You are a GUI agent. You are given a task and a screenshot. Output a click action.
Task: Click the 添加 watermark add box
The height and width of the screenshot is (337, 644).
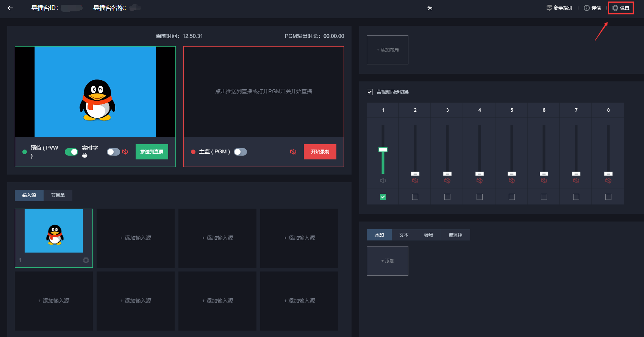coord(388,261)
